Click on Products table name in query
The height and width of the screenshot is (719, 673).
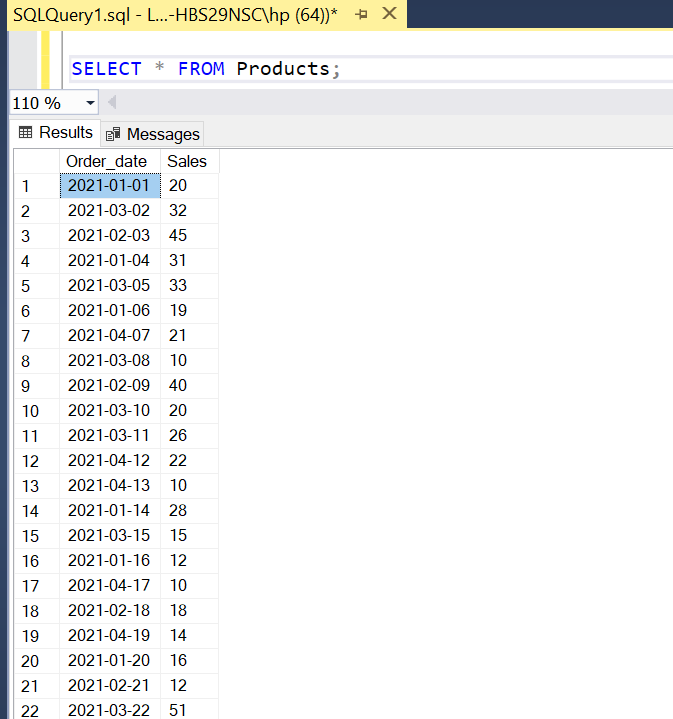tap(283, 69)
